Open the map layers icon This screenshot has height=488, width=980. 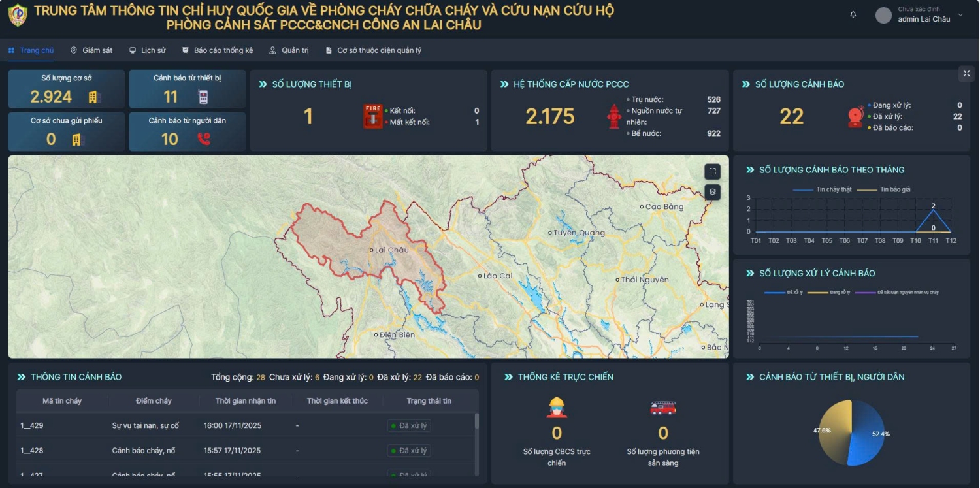(x=712, y=192)
